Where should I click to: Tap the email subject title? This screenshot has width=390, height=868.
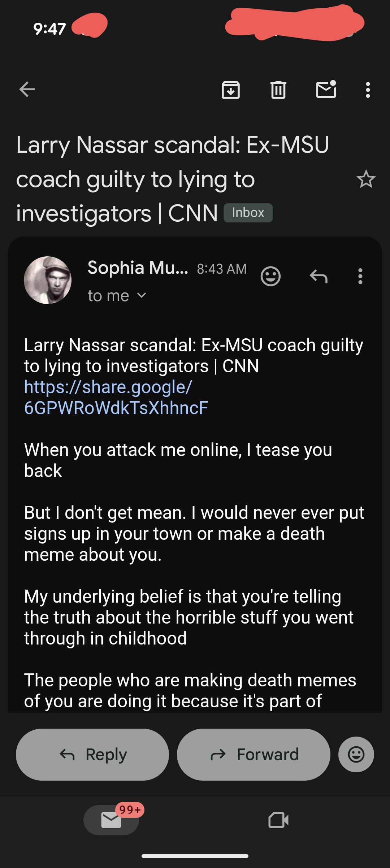click(x=173, y=179)
